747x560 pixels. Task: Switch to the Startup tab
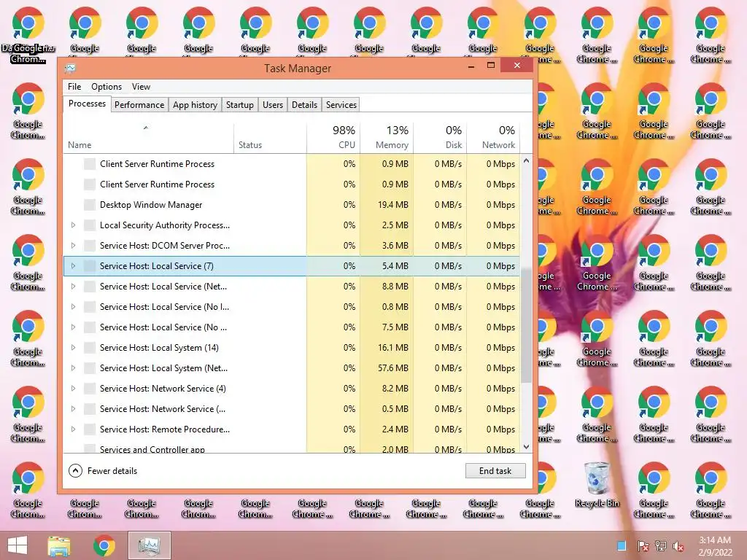(239, 105)
